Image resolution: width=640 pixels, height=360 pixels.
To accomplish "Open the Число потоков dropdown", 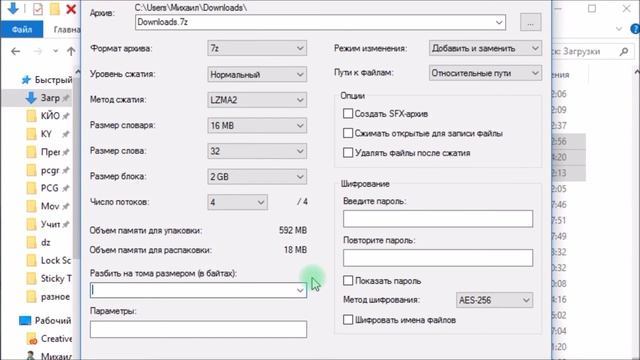I will 238,202.
